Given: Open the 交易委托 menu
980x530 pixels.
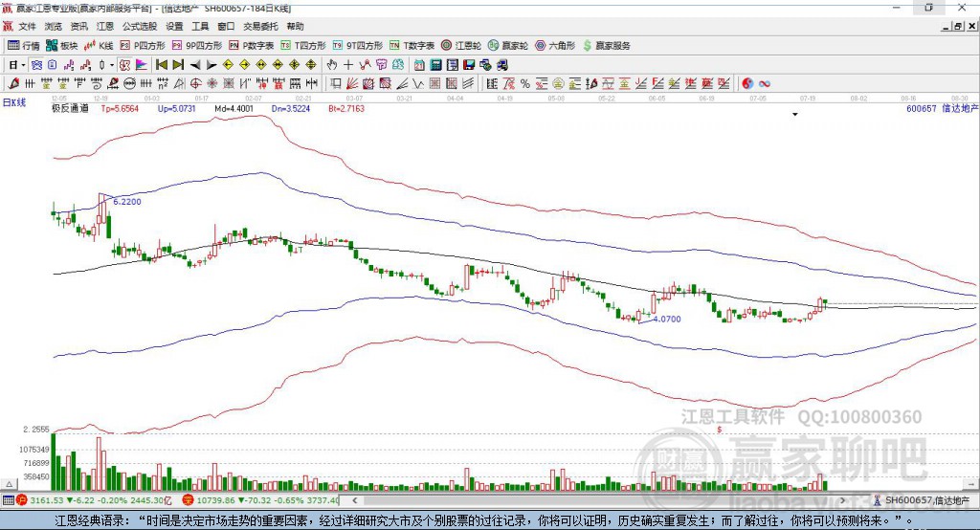Looking at the screenshot, I should tap(260, 26).
